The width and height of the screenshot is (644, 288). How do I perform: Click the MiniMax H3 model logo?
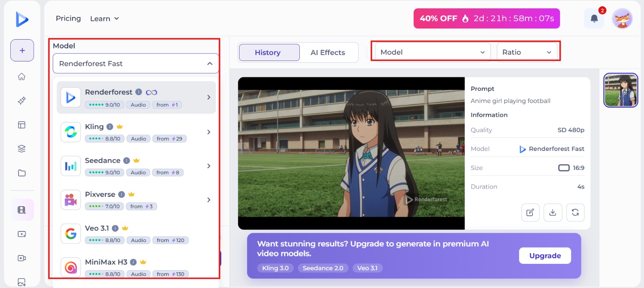point(71,267)
